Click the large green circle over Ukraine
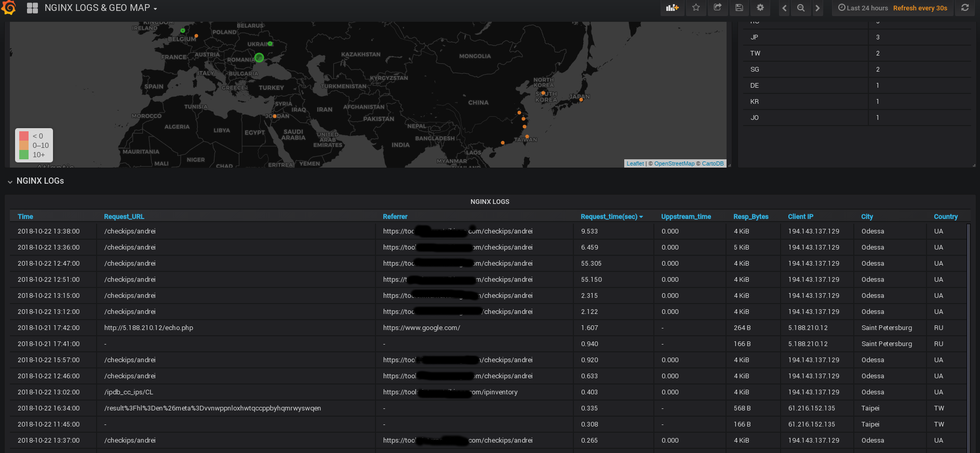 click(x=259, y=58)
